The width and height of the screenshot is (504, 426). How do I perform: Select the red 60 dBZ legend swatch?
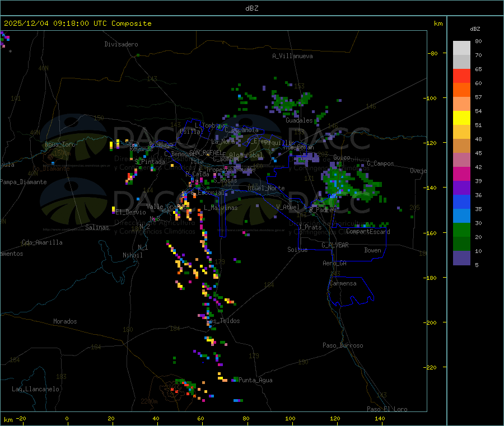click(x=461, y=76)
